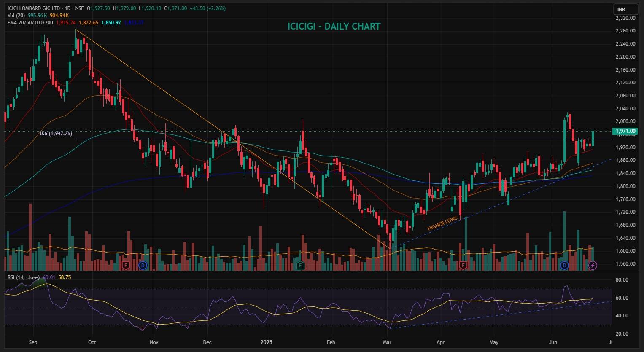The width and height of the screenshot is (644, 352).
Task: Click the low value 1,920.10 in the legend
Action: [x=151, y=8]
